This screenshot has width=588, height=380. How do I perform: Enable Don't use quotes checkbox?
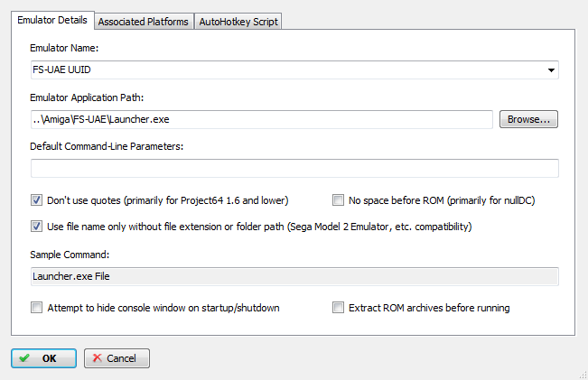(36, 200)
